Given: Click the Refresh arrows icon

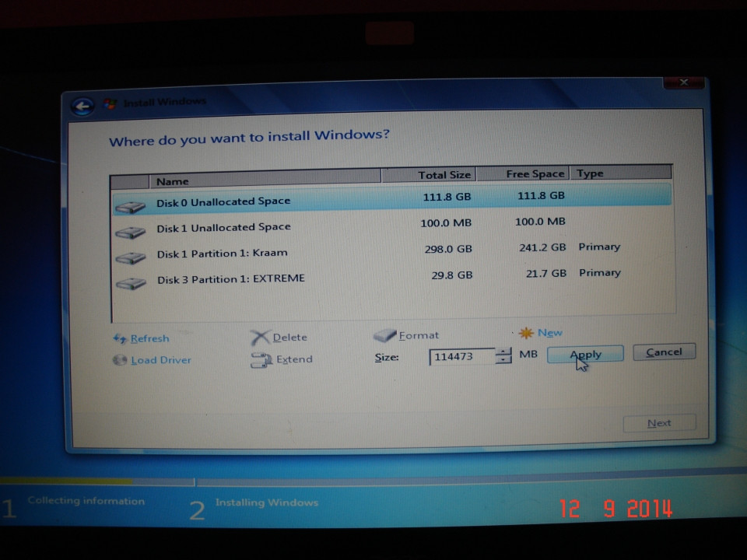Looking at the screenshot, I should point(120,338).
